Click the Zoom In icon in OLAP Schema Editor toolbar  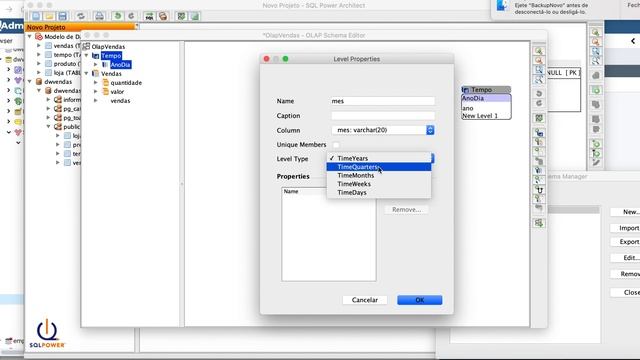click(539, 51)
